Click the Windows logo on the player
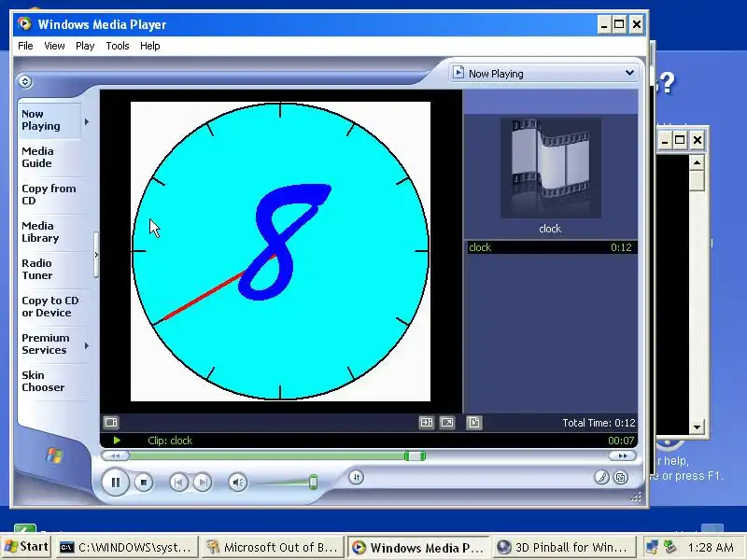 (54, 455)
